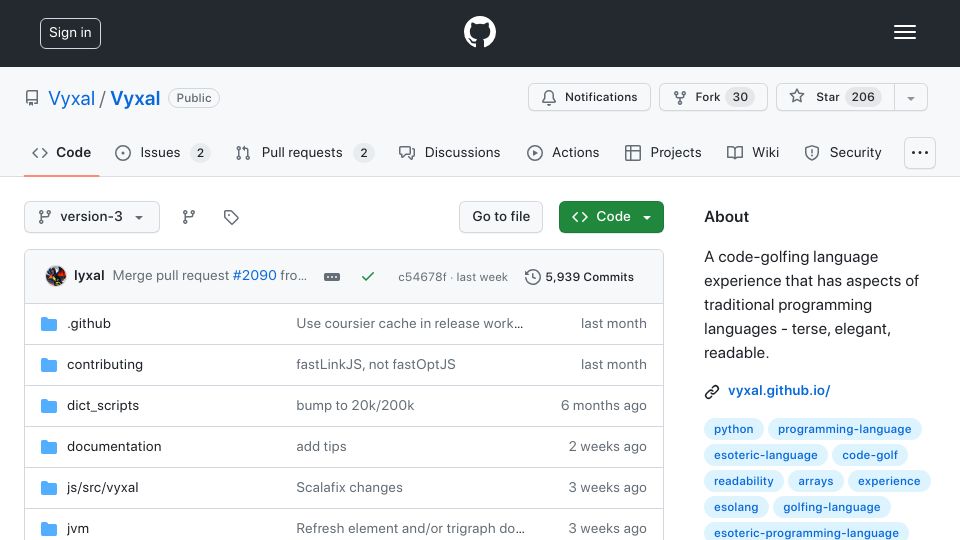
Task: Show the green check status details
Action: tap(367, 277)
